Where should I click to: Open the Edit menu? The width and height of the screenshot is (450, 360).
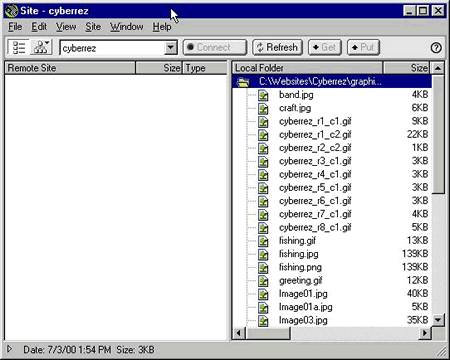39,27
